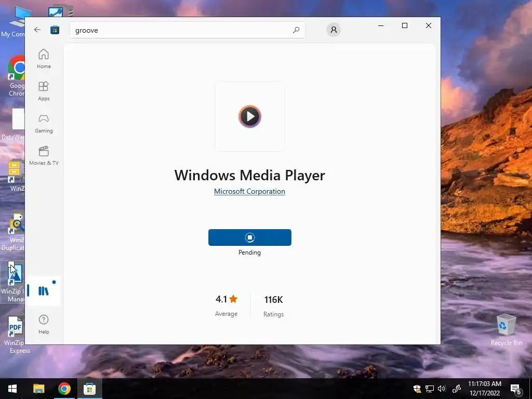Select the DataWar desktop file icon
This screenshot has height=399, width=532.
pyautogui.click(x=13, y=125)
